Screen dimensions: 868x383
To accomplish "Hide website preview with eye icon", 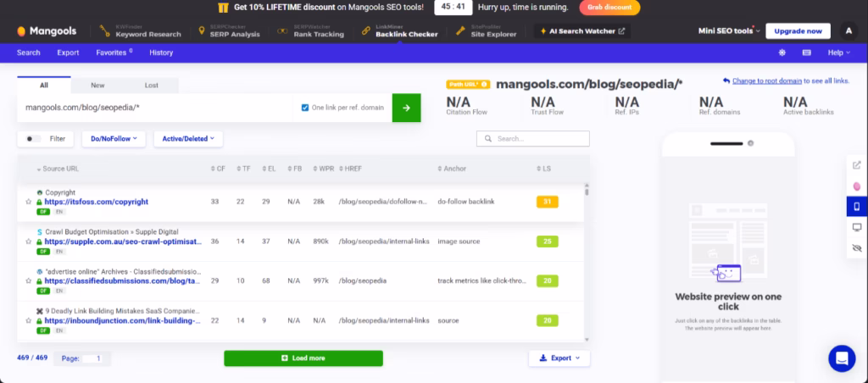I will coord(857,247).
